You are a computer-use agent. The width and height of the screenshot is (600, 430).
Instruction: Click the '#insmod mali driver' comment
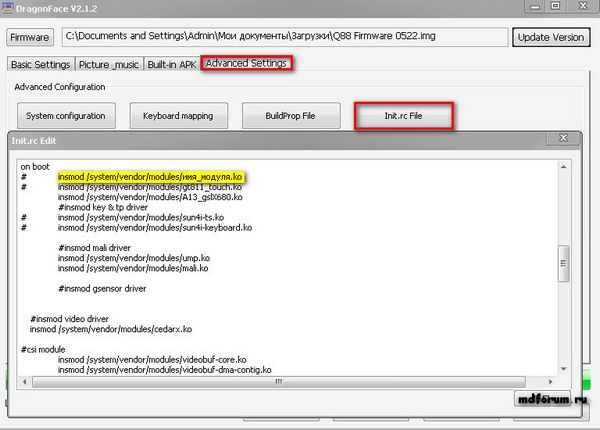click(x=95, y=248)
